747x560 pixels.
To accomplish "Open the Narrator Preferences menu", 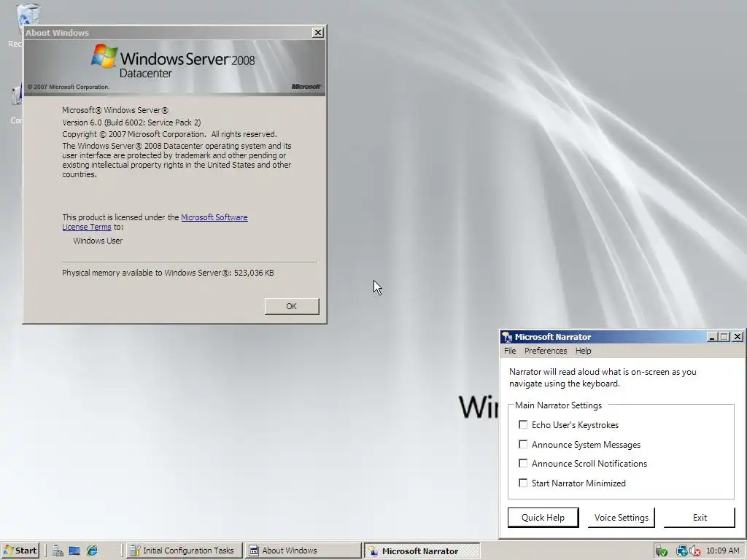I will point(546,351).
